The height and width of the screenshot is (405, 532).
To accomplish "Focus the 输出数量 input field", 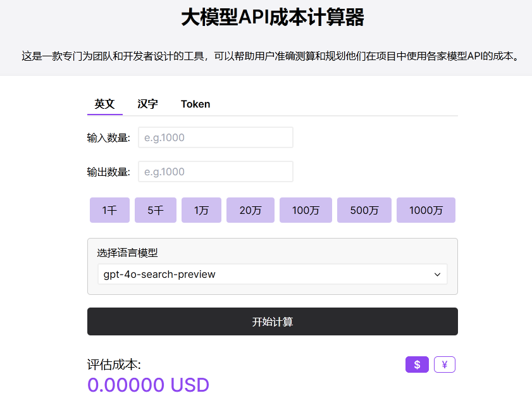I will point(216,171).
